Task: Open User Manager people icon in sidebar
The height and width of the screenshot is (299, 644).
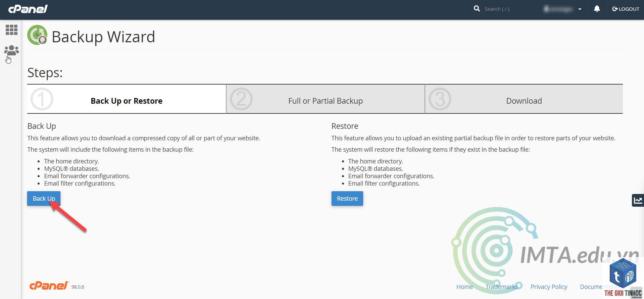Action: tap(11, 50)
